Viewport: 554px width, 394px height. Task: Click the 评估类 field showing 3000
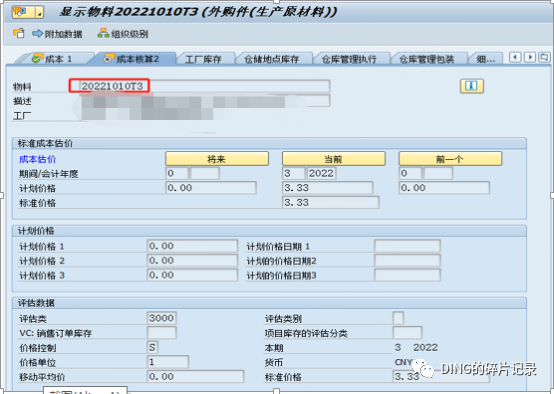pos(161,318)
